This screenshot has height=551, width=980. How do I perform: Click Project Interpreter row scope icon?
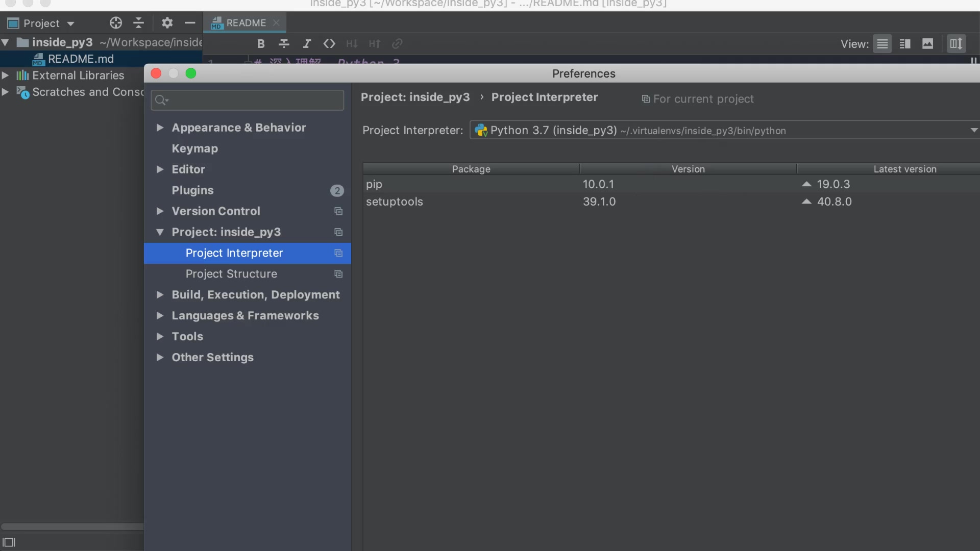(x=338, y=253)
